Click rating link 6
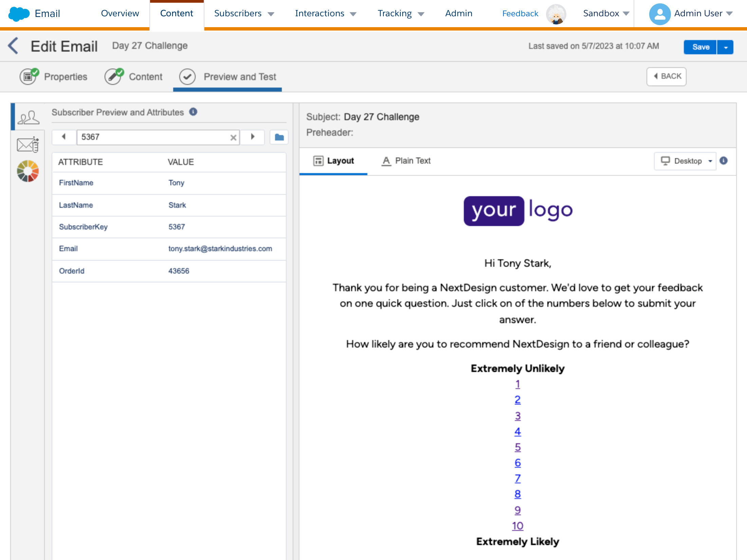This screenshot has height=560, width=747. [x=517, y=463]
